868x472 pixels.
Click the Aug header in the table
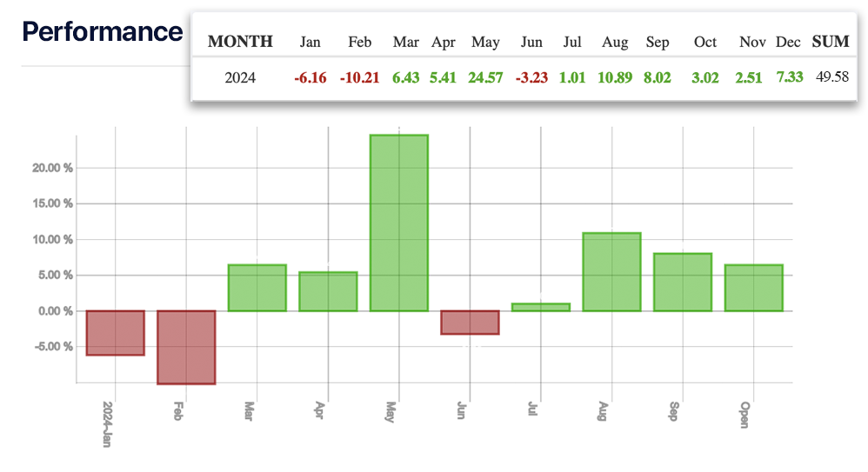click(615, 43)
